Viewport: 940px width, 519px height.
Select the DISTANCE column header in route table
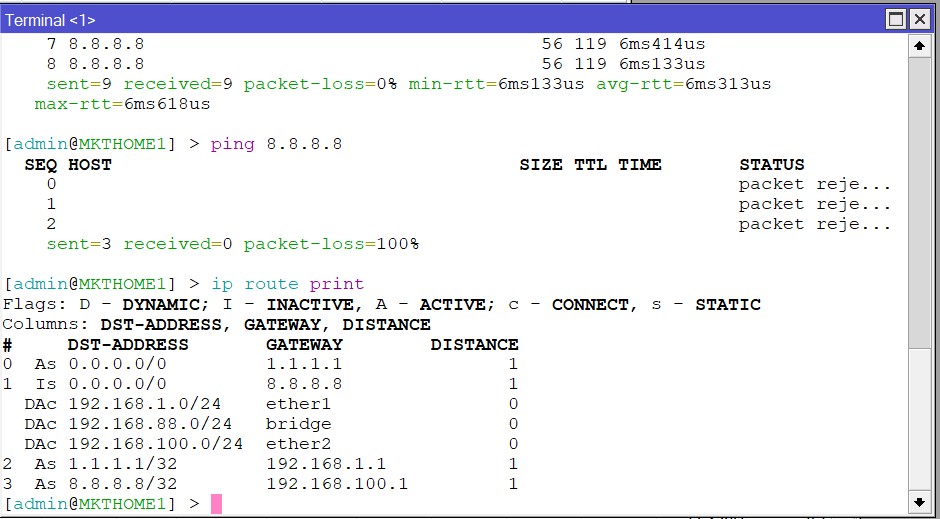point(474,344)
